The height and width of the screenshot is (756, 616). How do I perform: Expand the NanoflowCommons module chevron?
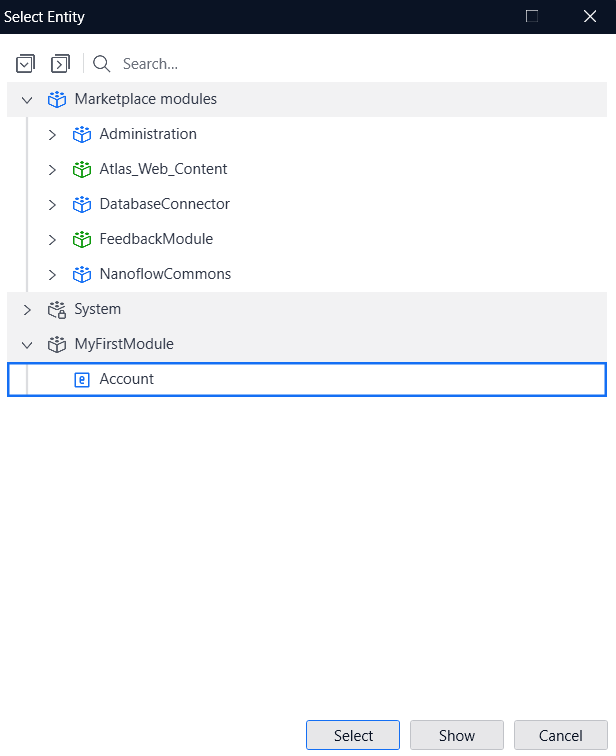tap(52, 274)
